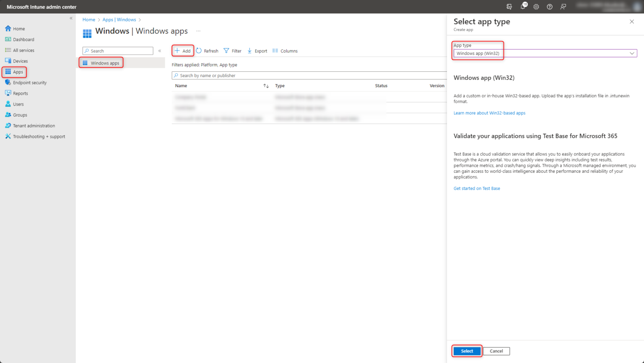Click the Export icon on the apps toolbar
This screenshot has width=644, height=363.
click(257, 50)
